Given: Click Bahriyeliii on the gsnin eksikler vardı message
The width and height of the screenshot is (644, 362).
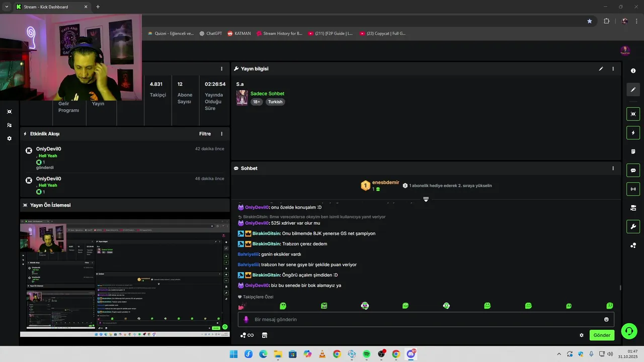Looking at the screenshot, I should pyautogui.click(x=249, y=254).
